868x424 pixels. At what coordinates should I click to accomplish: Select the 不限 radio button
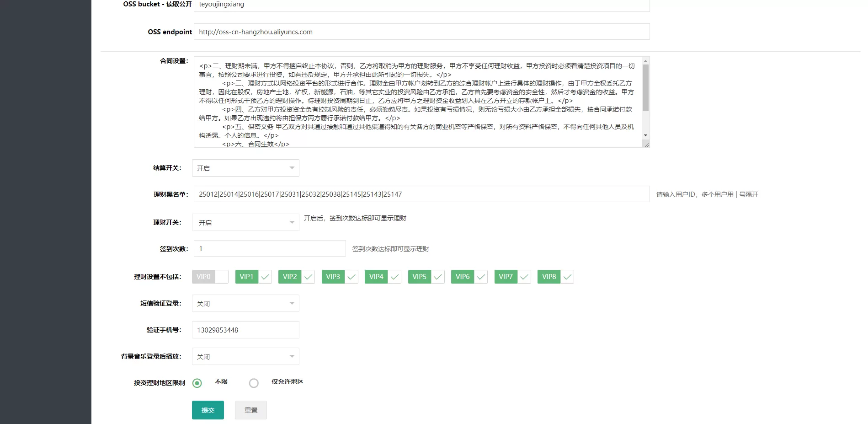(x=197, y=383)
